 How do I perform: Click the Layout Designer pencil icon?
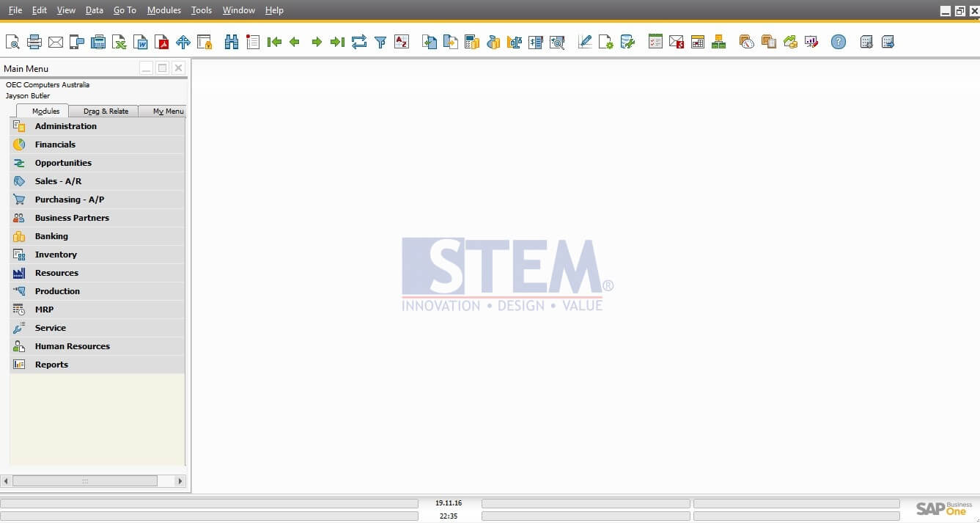[585, 42]
